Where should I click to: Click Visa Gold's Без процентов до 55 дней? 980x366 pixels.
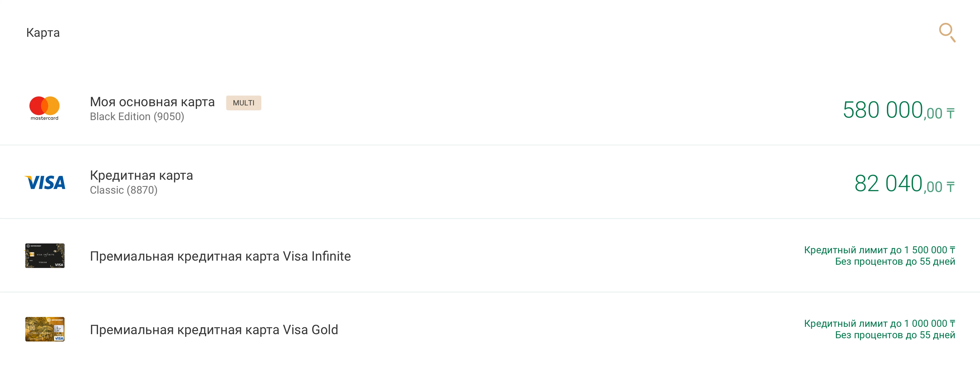(895, 335)
